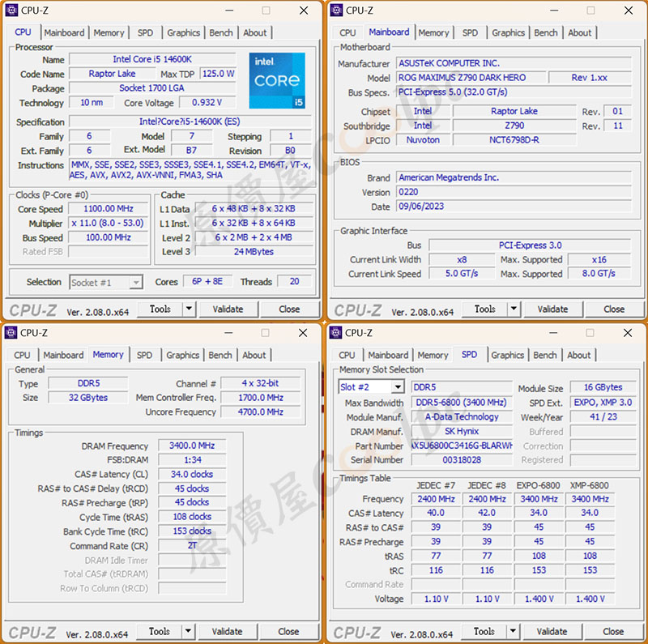Click the Tools button in the Processor window
The height and width of the screenshot is (644, 648).
point(160,309)
